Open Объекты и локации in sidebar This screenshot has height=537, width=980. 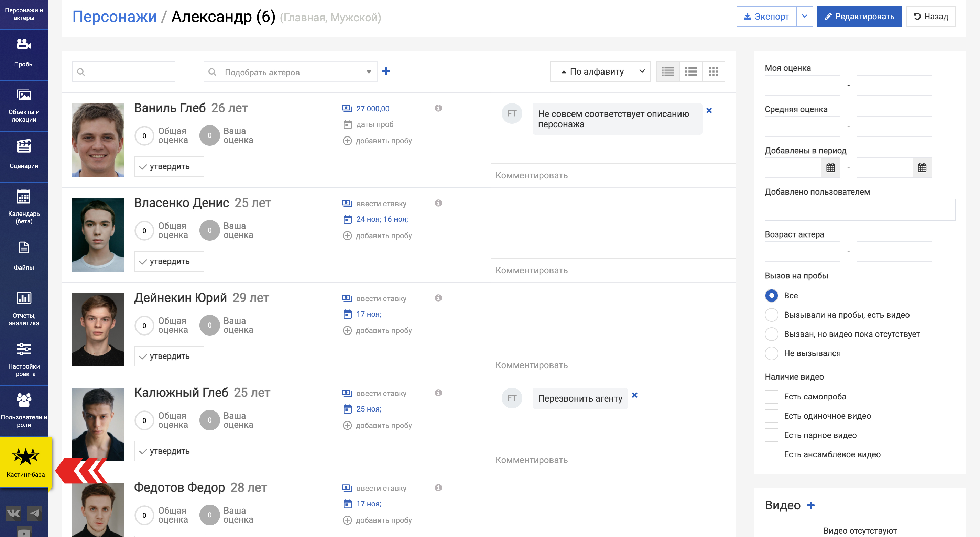(24, 106)
